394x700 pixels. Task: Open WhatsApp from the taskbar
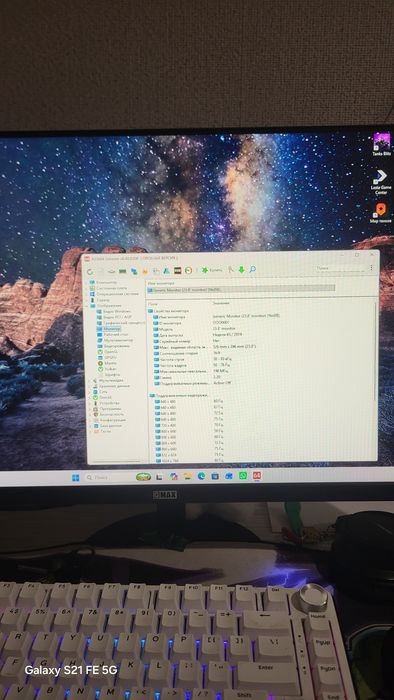pos(243,475)
